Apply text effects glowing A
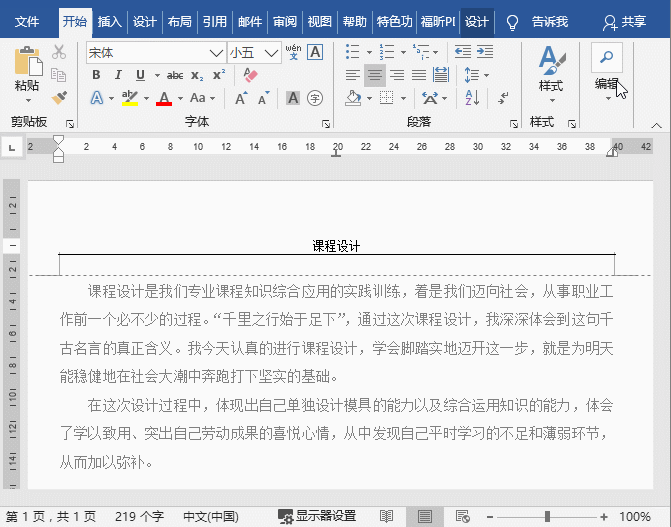The image size is (671, 527). pyautogui.click(x=97, y=98)
